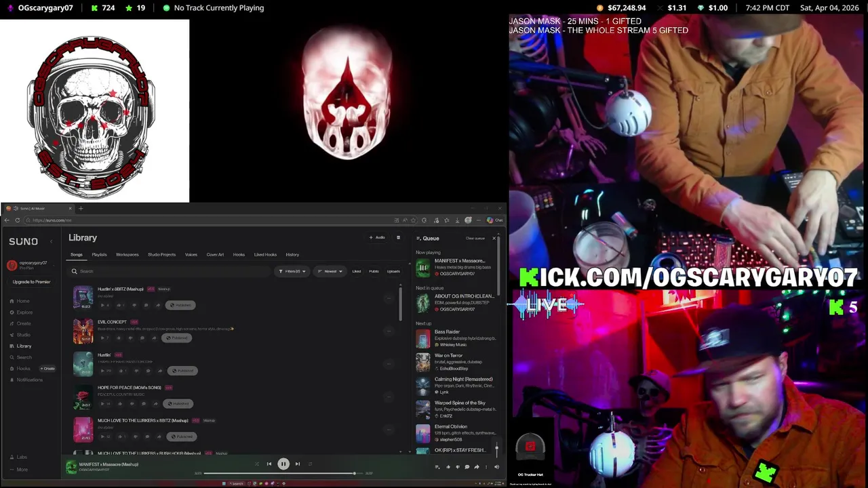Seek on the playback progress bar
The height and width of the screenshot is (488, 868).
[x=283, y=473]
